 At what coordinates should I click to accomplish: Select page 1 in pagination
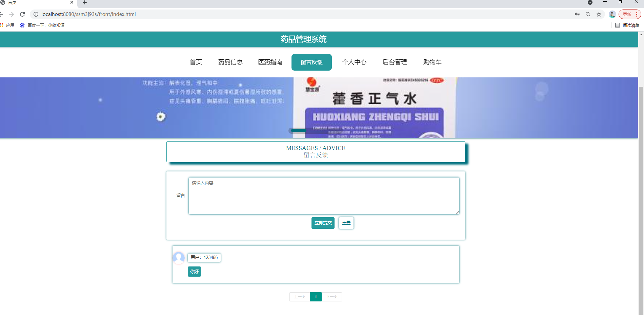(316, 297)
